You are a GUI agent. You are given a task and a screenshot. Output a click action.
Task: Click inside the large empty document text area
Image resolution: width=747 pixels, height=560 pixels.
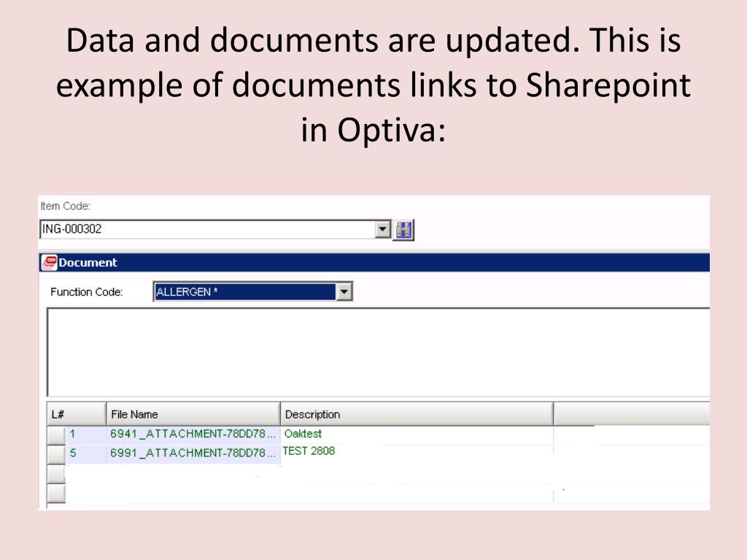tap(379, 352)
